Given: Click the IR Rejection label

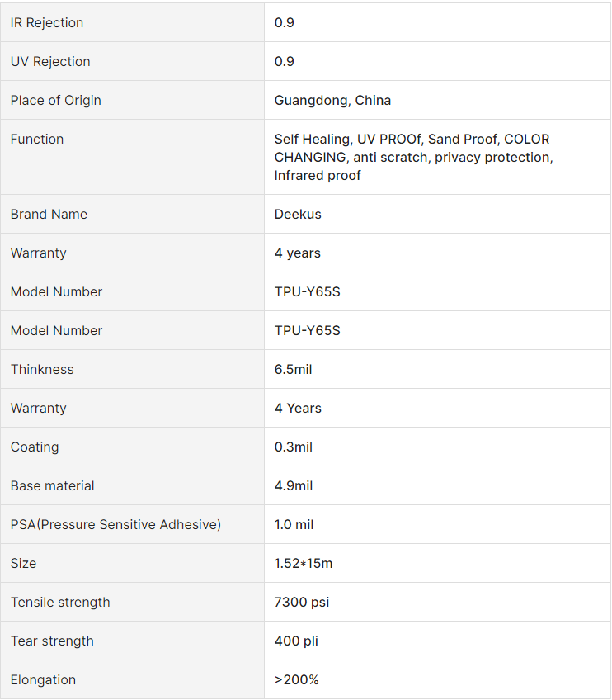Looking at the screenshot, I should click(47, 23).
